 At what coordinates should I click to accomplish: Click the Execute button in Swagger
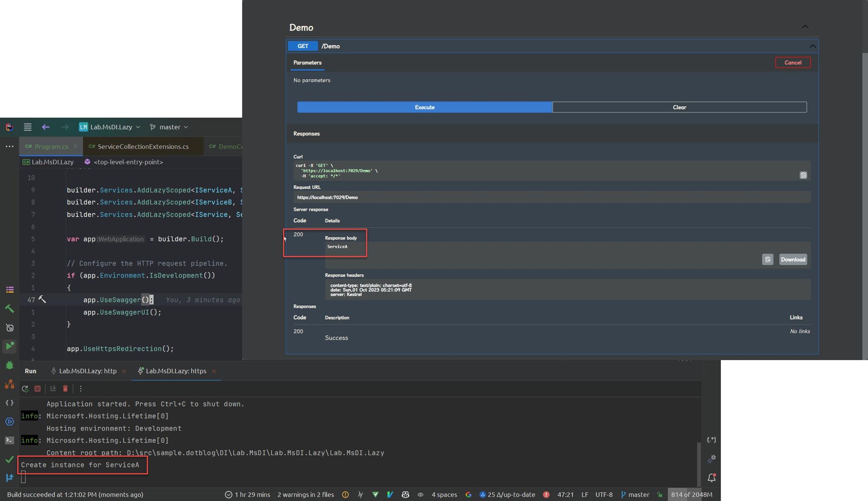click(x=424, y=107)
